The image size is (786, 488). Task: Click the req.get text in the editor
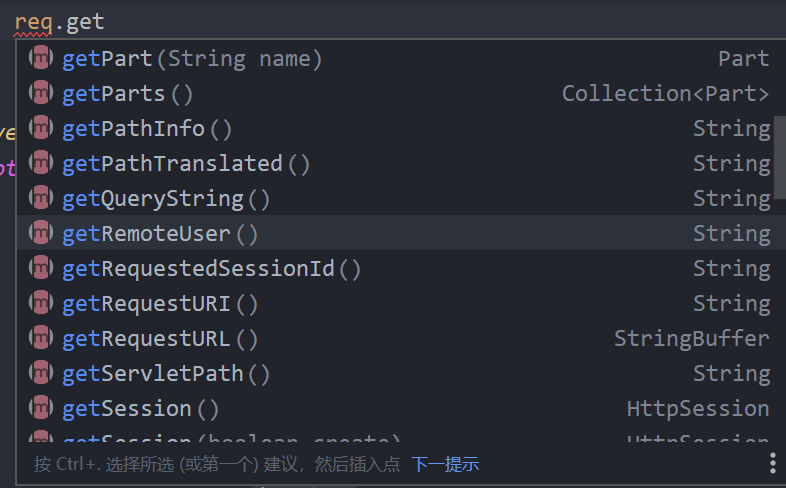point(59,21)
